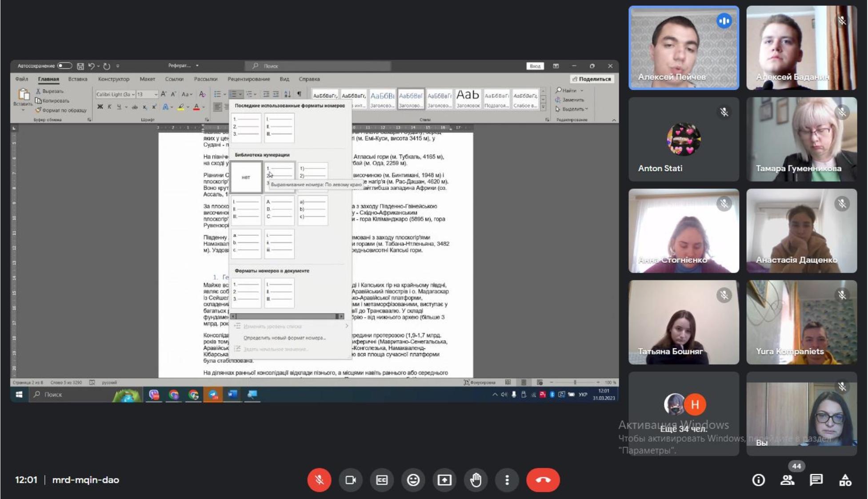Screen dimensions: 868x499
Task: Click the present screen icon
Action: tap(444, 480)
